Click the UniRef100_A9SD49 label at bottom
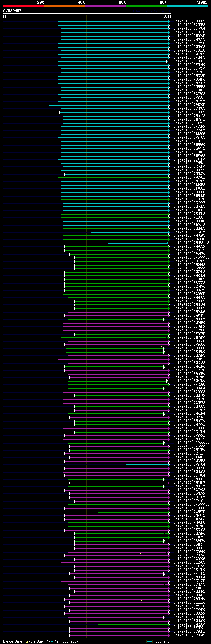This screenshot has width=211, height=644. tap(189, 635)
